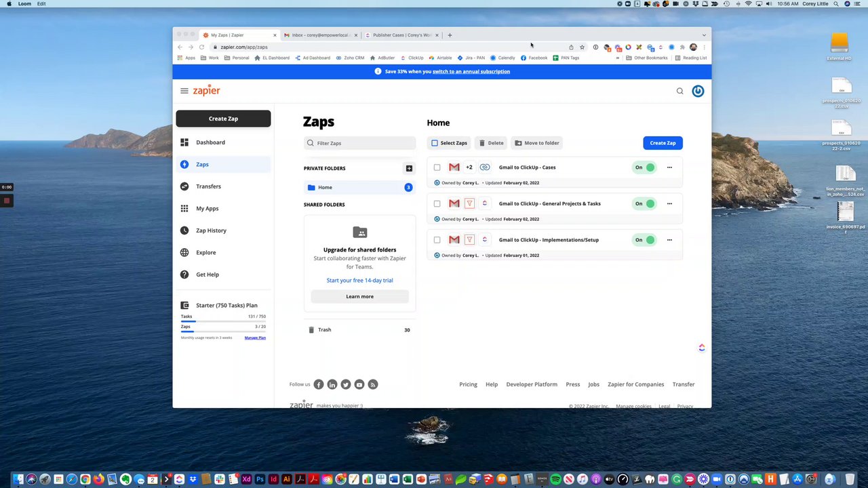868x488 pixels.
Task: Open the Zapier hamburger menu
Action: point(184,91)
